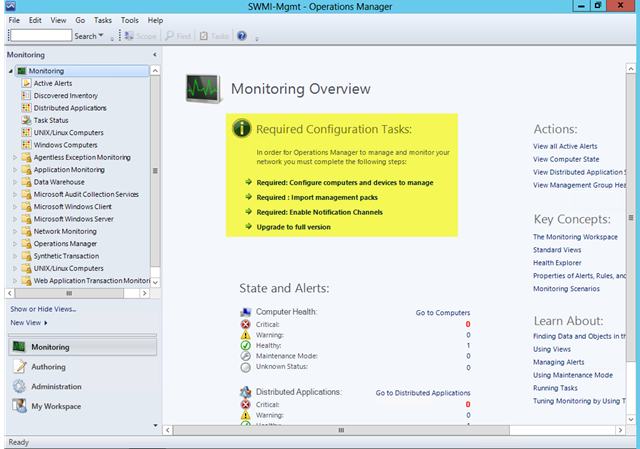The image size is (640, 449).
Task: Click the Task Status icon
Action: coord(26,120)
